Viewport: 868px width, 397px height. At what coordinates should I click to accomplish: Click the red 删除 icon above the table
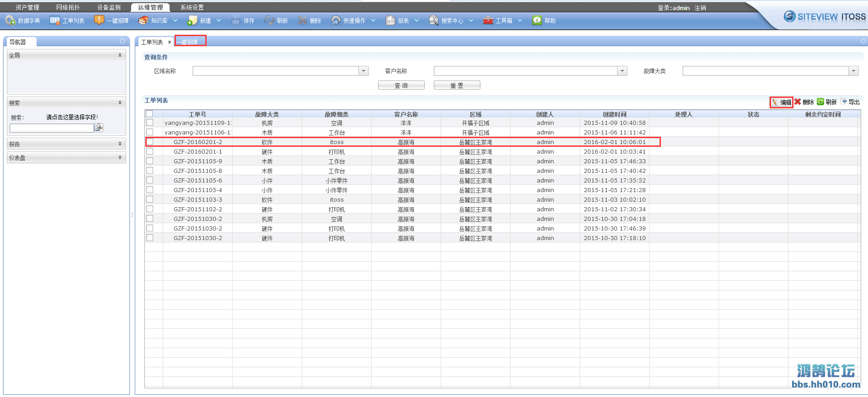pos(798,102)
